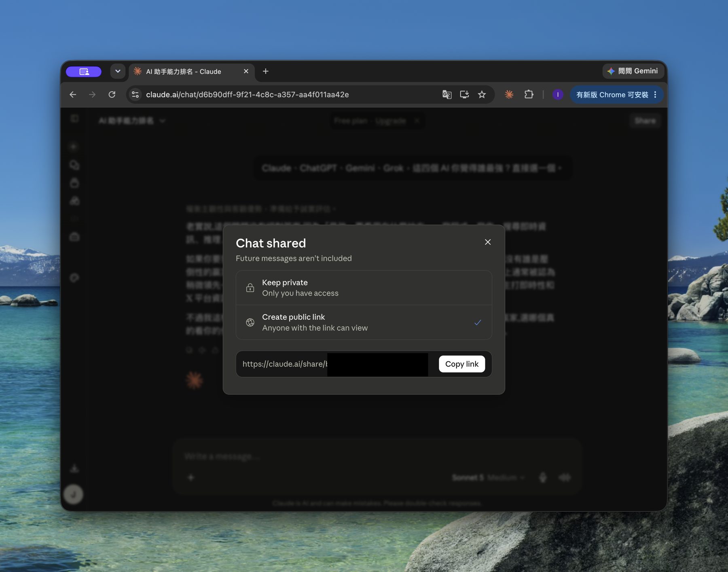Click the install app icon in address bar

point(464,95)
